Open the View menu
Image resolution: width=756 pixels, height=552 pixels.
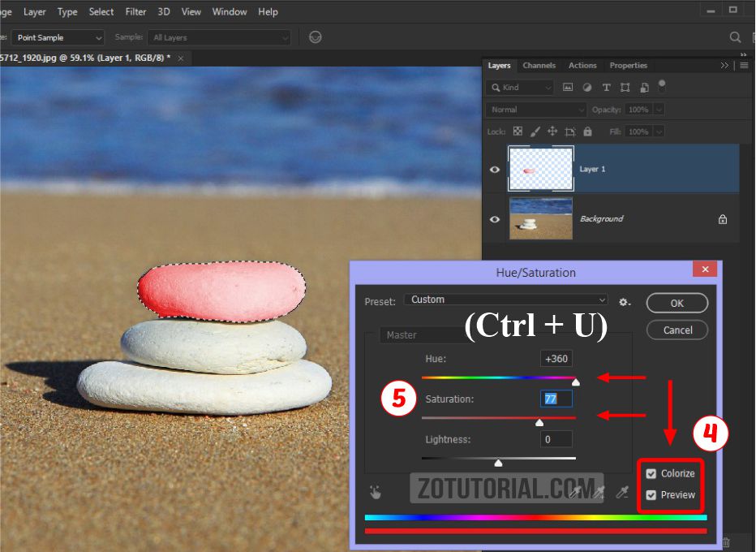pyautogui.click(x=191, y=12)
